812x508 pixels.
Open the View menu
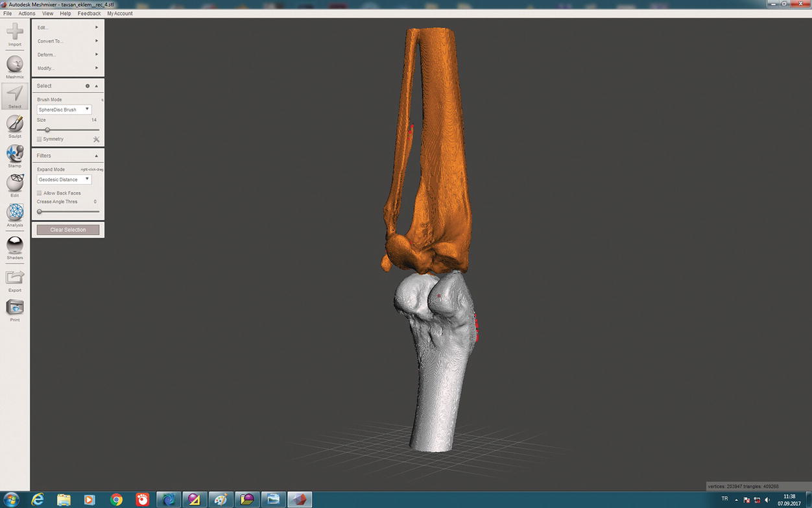(47, 13)
